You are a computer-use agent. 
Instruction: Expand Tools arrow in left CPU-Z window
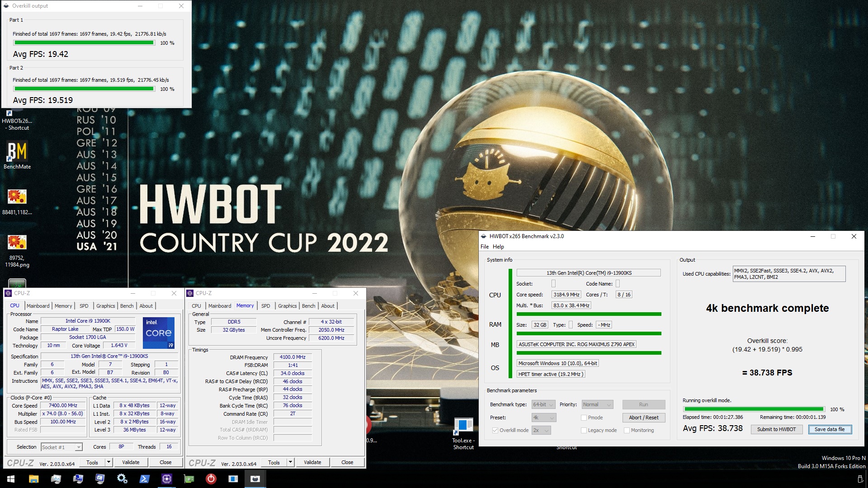pos(108,462)
